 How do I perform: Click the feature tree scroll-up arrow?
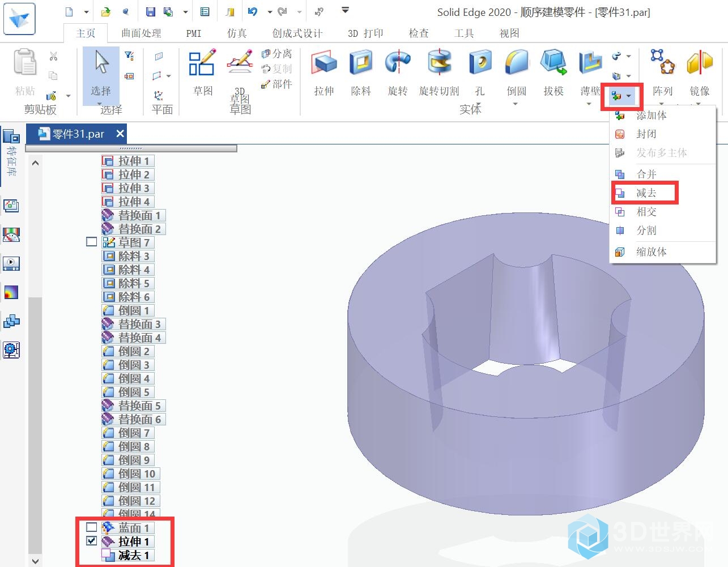click(35, 163)
